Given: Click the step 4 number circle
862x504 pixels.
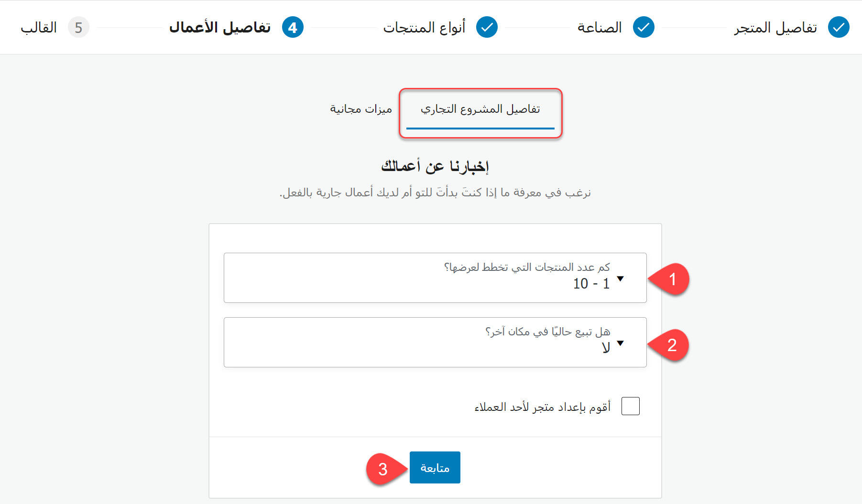Looking at the screenshot, I should point(293,27).
